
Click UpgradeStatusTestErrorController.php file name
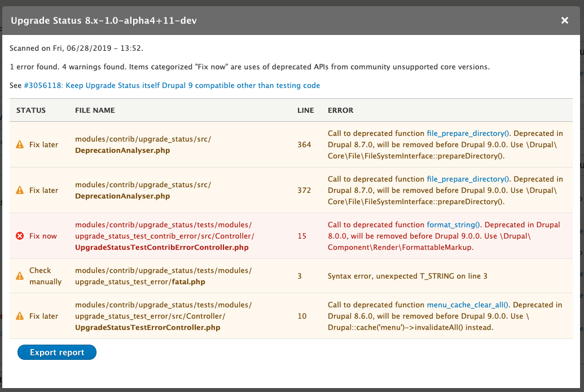coord(147,328)
